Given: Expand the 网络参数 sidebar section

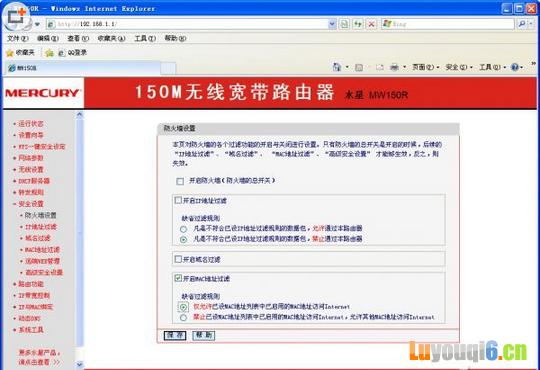Looking at the screenshot, I should 28,158.
